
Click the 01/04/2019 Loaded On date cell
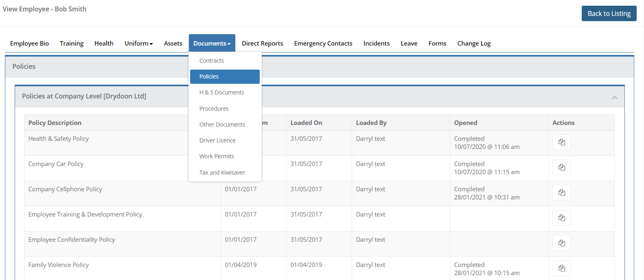pyautogui.click(x=306, y=265)
